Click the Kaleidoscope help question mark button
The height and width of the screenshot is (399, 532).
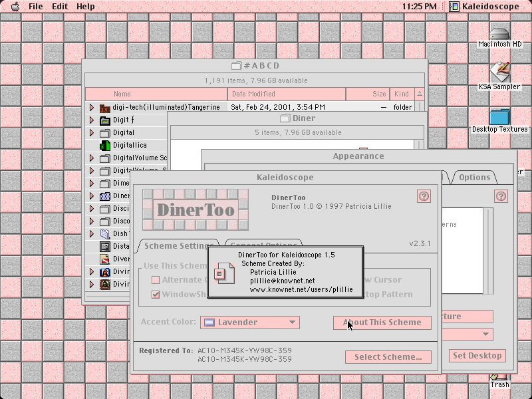coord(424,196)
